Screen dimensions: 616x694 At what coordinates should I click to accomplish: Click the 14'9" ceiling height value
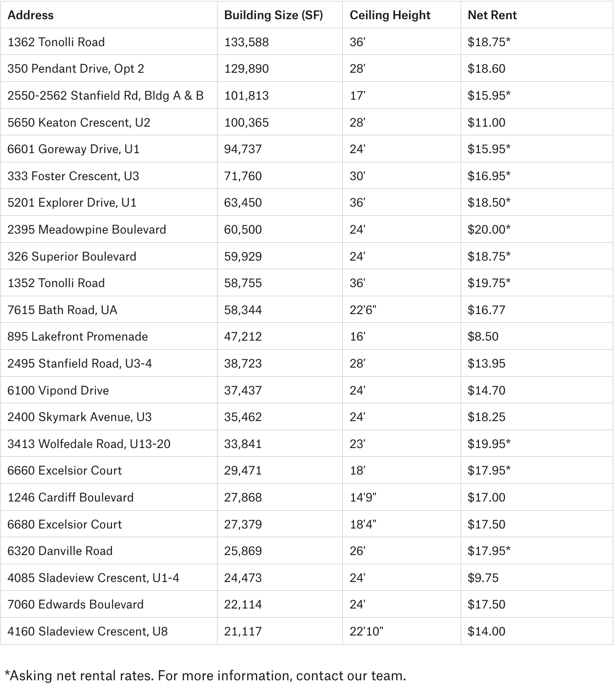363,497
